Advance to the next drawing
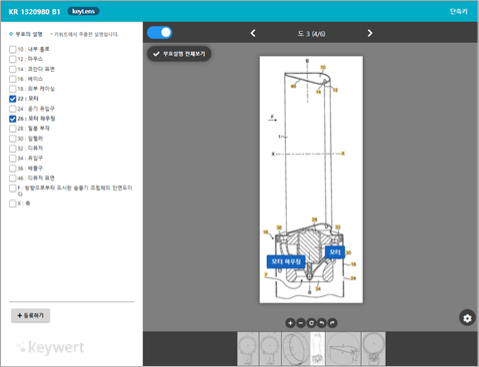The width and height of the screenshot is (479, 367). (x=370, y=33)
